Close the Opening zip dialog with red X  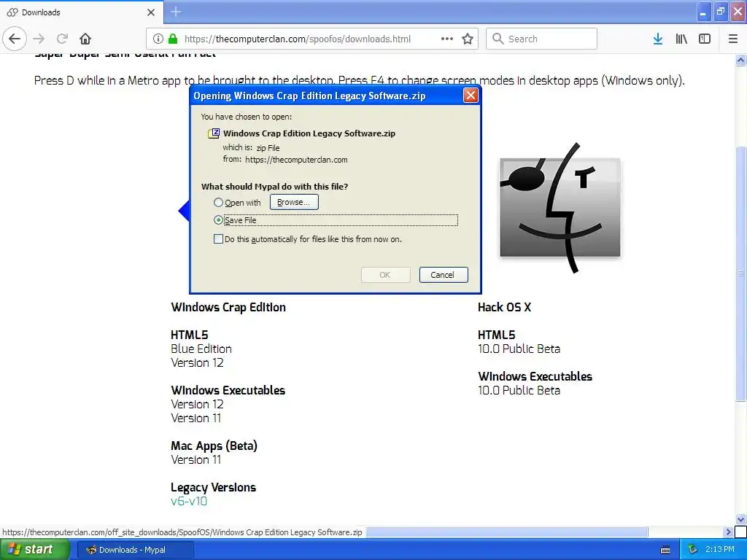pos(471,96)
